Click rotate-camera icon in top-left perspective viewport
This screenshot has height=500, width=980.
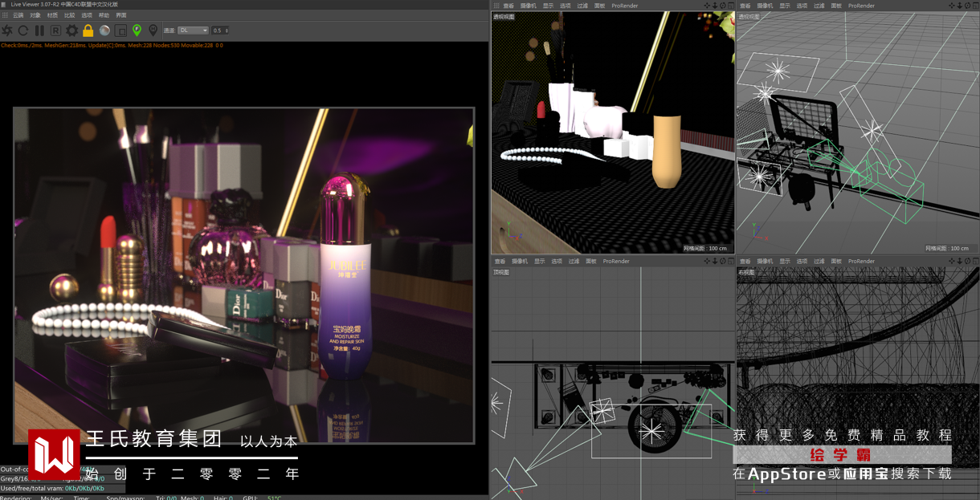point(722,6)
